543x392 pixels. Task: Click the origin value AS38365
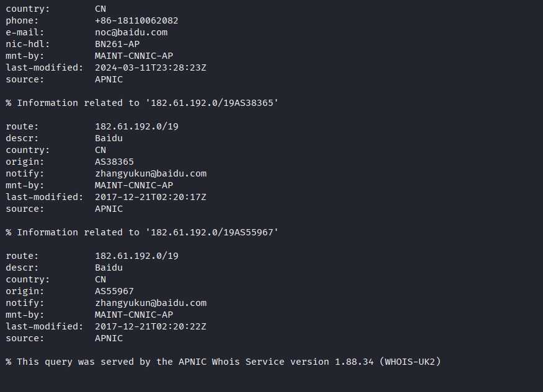[114, 162]
